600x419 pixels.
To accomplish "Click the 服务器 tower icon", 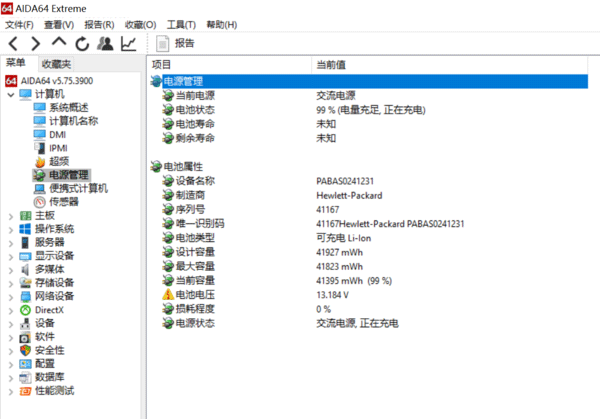I will point(25,243).
